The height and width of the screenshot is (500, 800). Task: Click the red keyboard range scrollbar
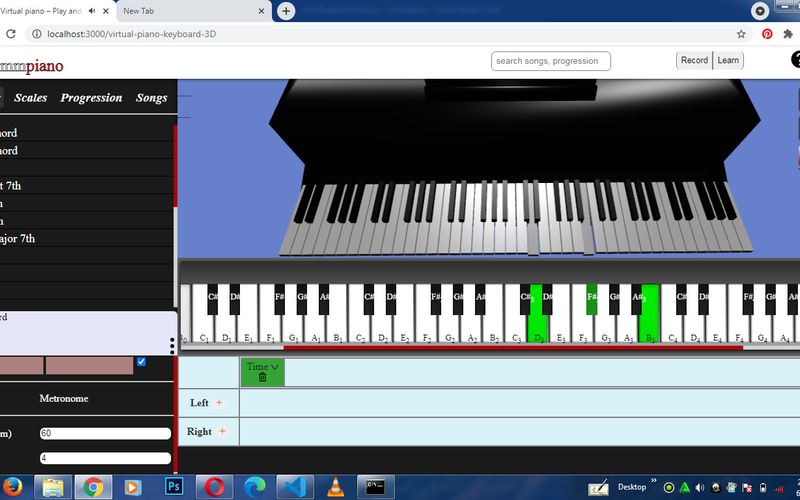[x=513, y=348]
